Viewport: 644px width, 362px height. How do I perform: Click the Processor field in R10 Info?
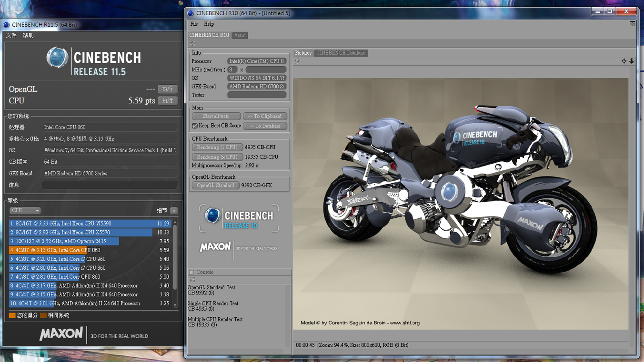click(257, 61)
